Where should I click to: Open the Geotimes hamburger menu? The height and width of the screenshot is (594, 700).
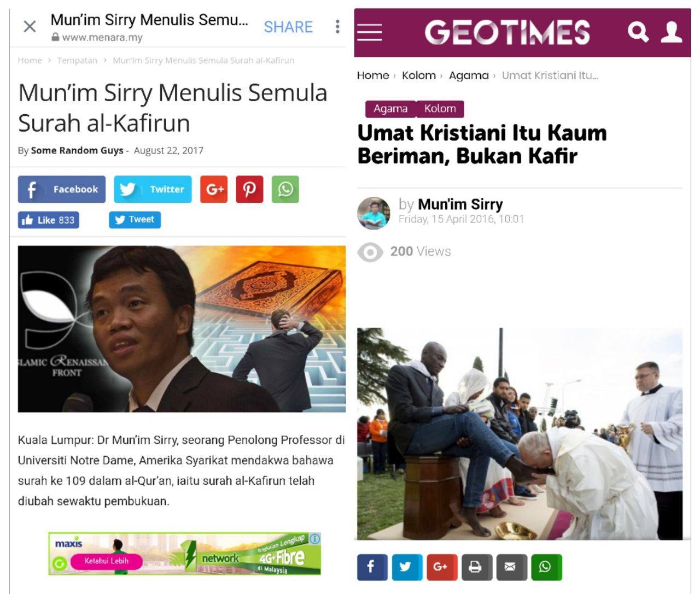[x=370, y=32]
